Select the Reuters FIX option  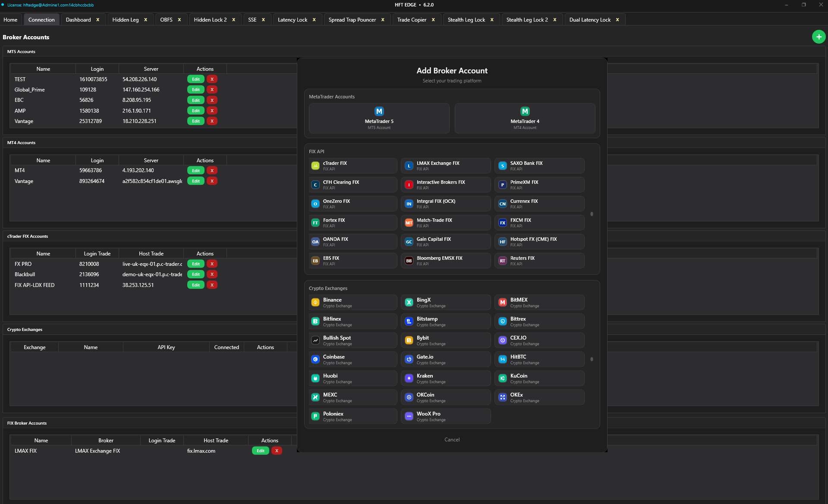click(539, 261)
